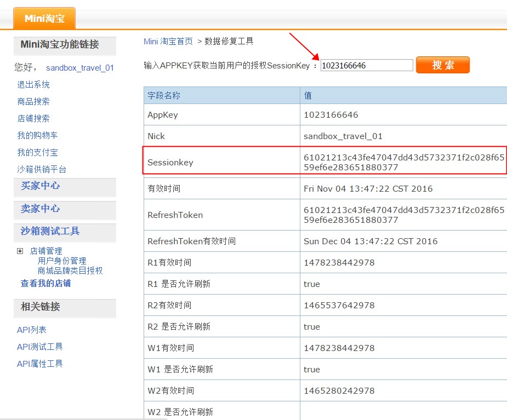The width and height of the screenshot is (507, 420).
Task: Open API属性工具 link
Action: 40,364
